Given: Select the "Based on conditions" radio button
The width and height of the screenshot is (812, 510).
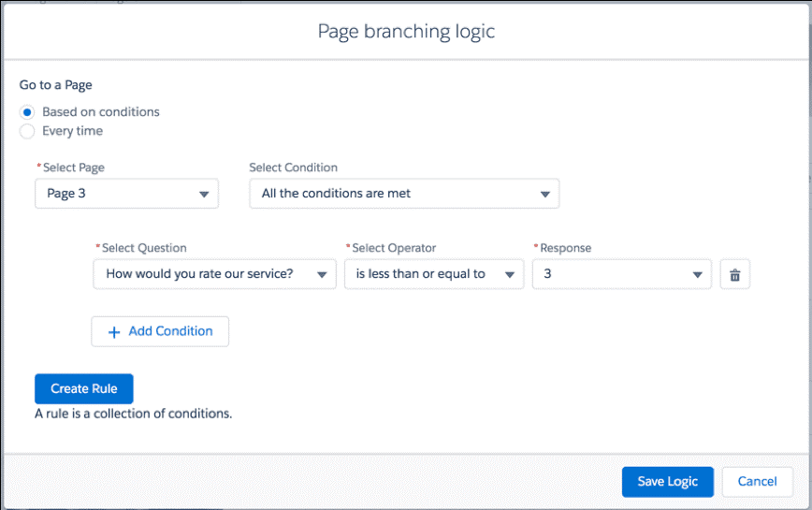Looking at the screenshot, I should pos(27,112).
